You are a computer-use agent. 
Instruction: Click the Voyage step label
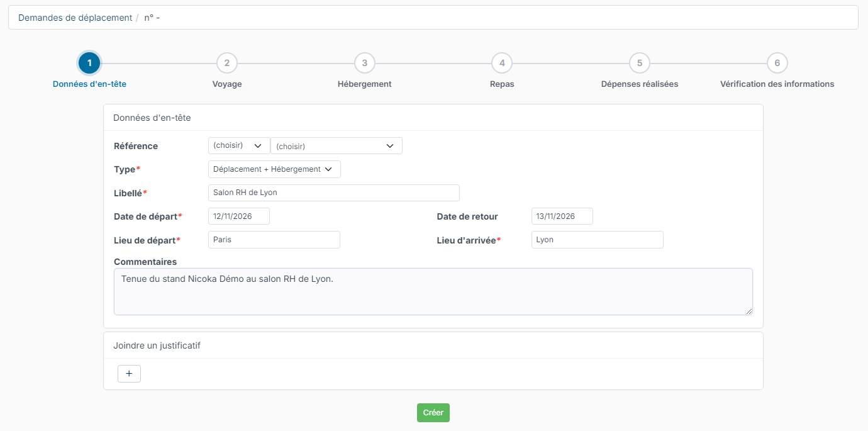click(227, 84)
